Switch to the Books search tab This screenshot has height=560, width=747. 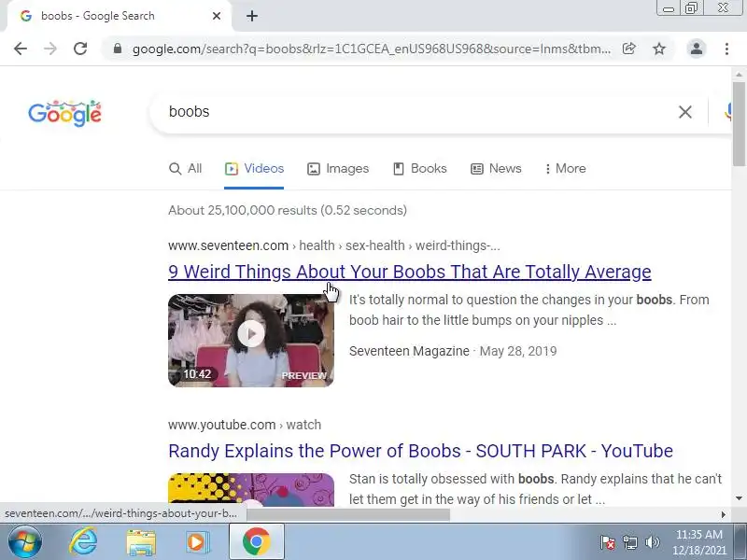pos(419,169)
